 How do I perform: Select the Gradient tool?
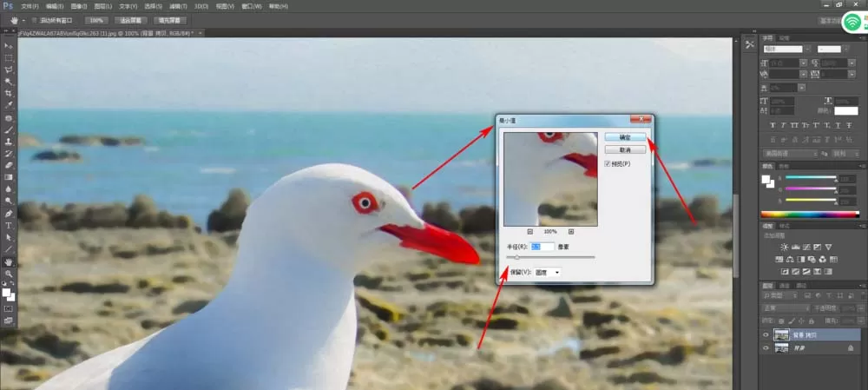[x=9, y=177]
